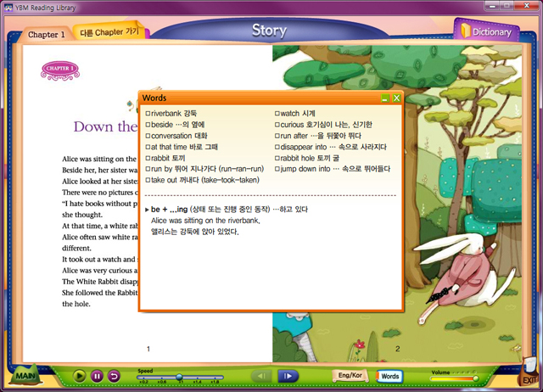Viewport: 543px width, 392px height.
Task: Click the EXIT door icon
Action: [x=528, y=375]
